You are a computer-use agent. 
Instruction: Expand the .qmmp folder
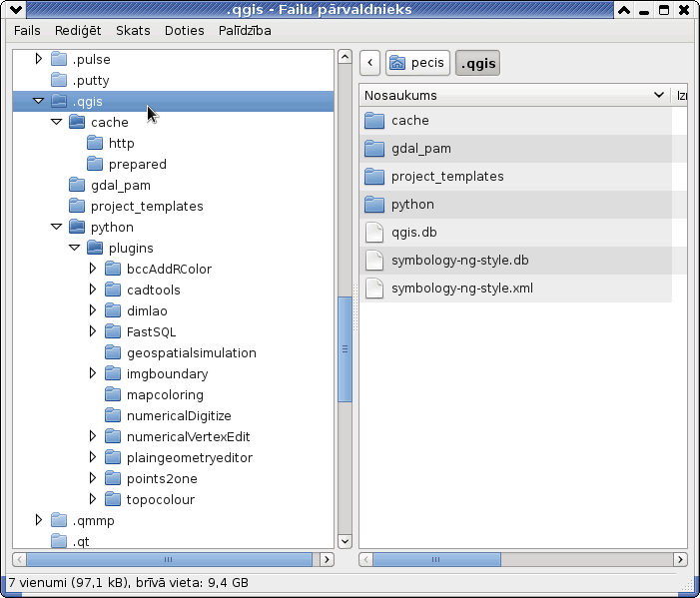[39, 520]
